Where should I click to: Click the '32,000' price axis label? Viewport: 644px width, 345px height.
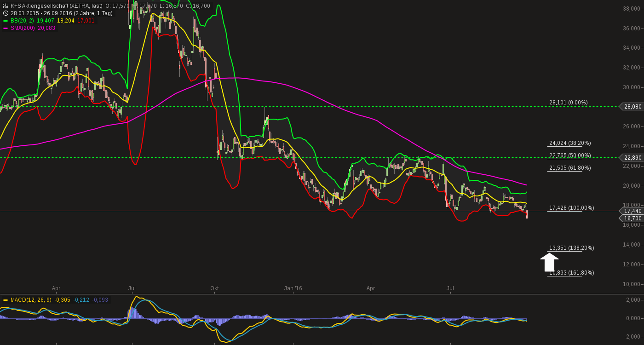tap(632, 68)
